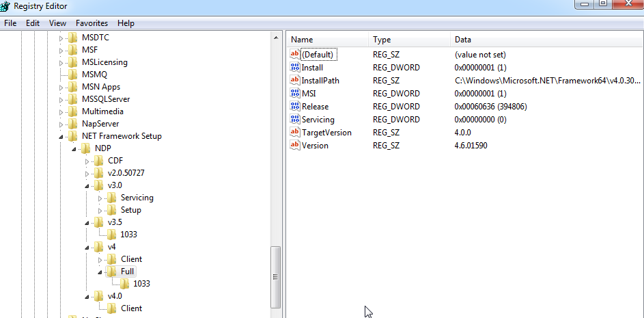Click the MSMQ folder icon
644x318 pixels.
(x=72, y=75)
